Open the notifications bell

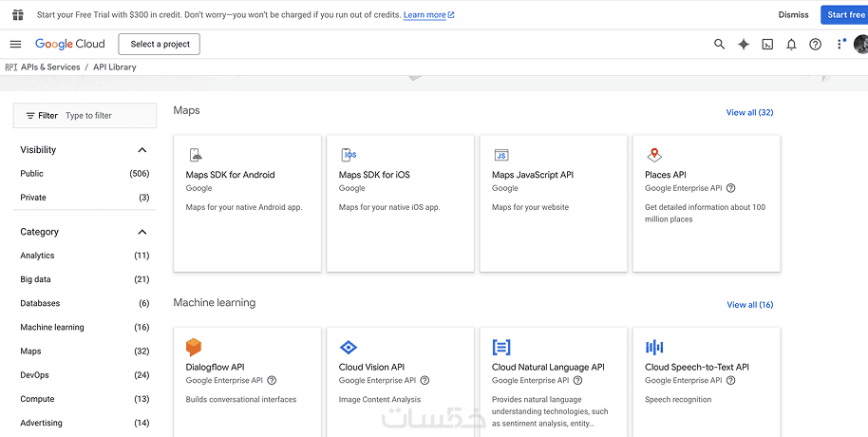click(x=791, y=45)
